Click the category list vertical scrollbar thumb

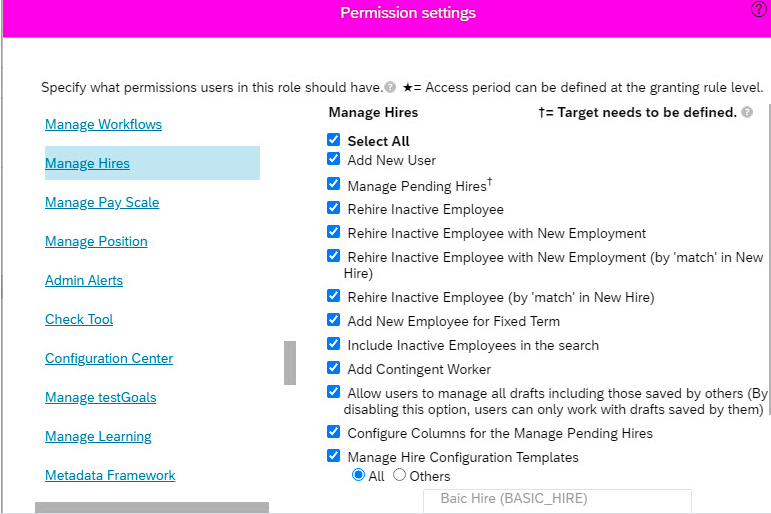(x=290, y=363)
